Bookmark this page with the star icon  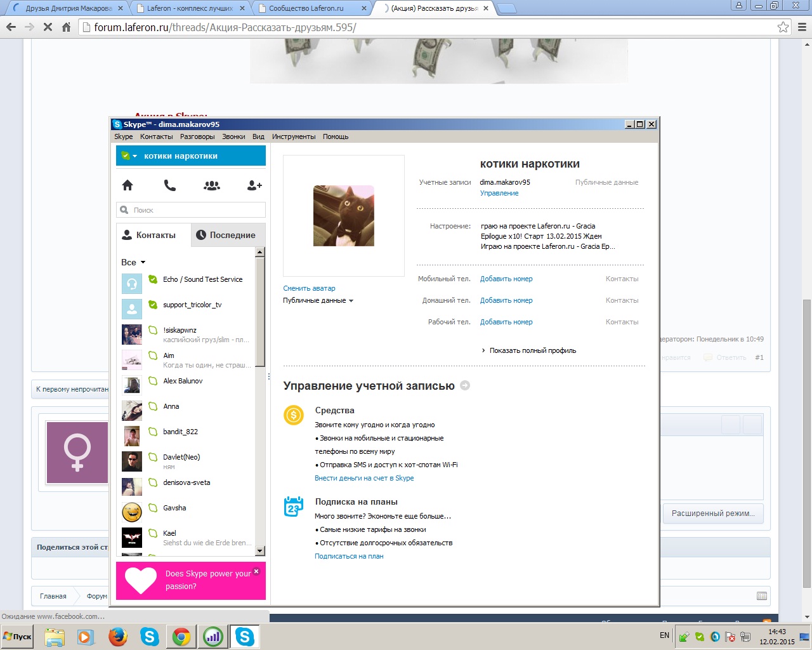click(x=783, y=27)
